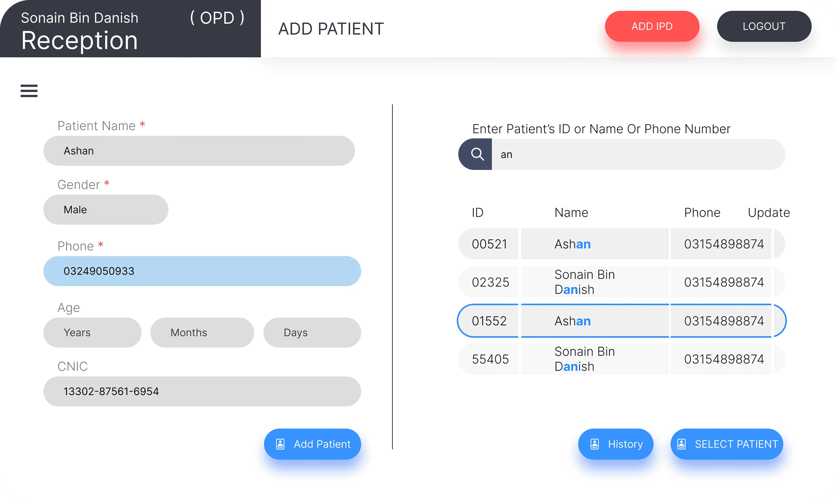Open the patient History
The height and width of the screenshot is (504, 837).
point(615,444)
